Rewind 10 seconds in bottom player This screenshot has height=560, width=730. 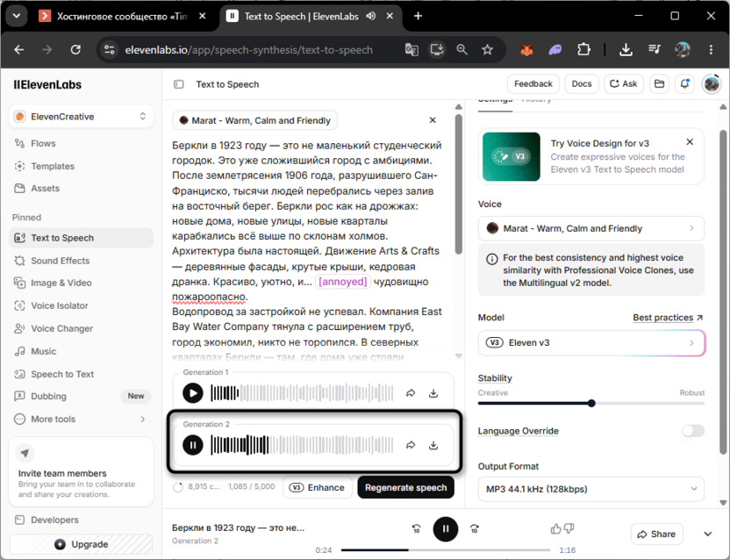pos(416,528)
